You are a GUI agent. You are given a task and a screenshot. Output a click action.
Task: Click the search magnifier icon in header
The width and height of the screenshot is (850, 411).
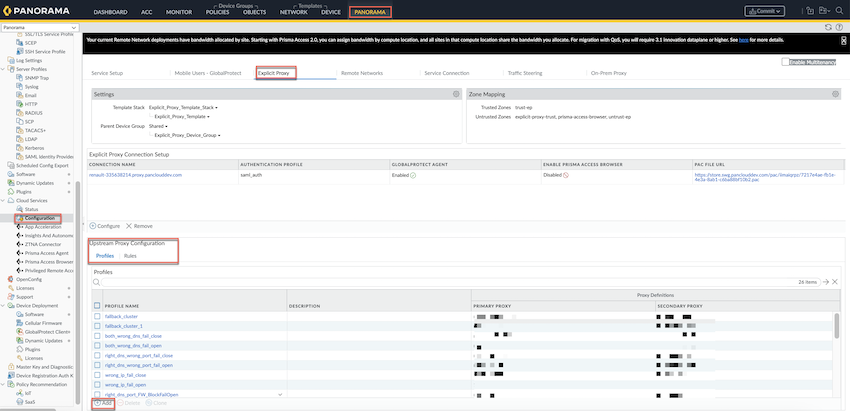(837, 11)
